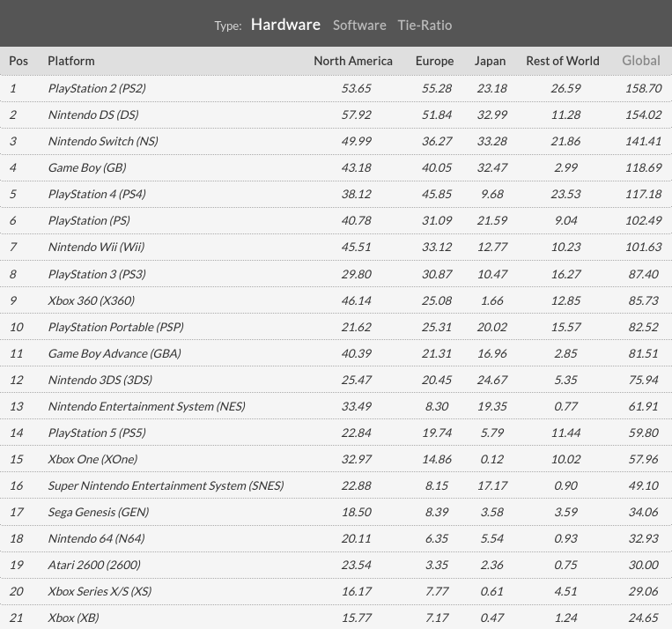Viewport: 672px width, 629px height.
Task: Click position number 10 cell
Action: [x=16, y=327]
